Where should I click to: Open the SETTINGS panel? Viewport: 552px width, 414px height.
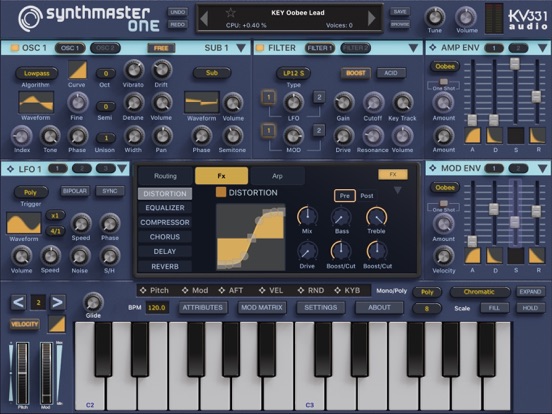pos(321,308)
